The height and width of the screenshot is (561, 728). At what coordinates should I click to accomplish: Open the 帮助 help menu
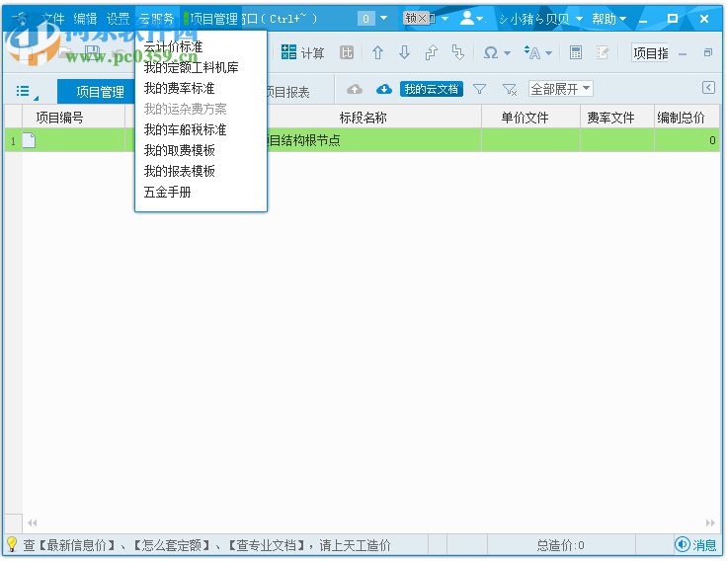click(x=608, y=19)
